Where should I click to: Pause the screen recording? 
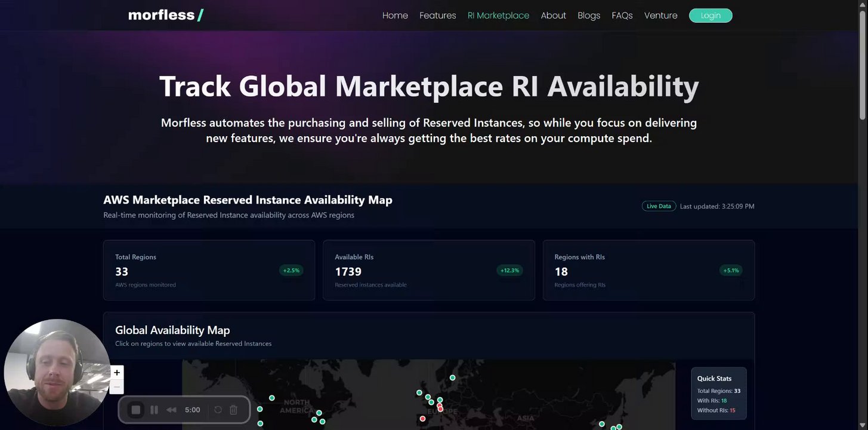[154, 410]
